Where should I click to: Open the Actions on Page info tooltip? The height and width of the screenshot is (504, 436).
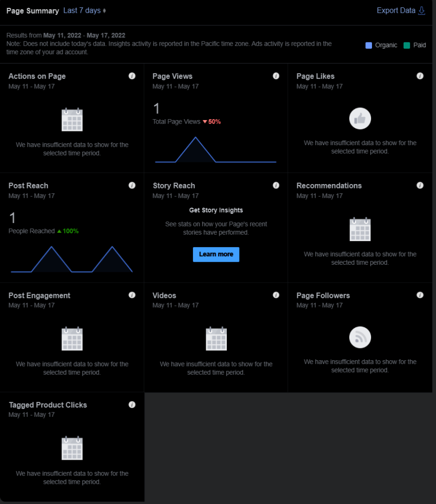[x=132, y=76]
